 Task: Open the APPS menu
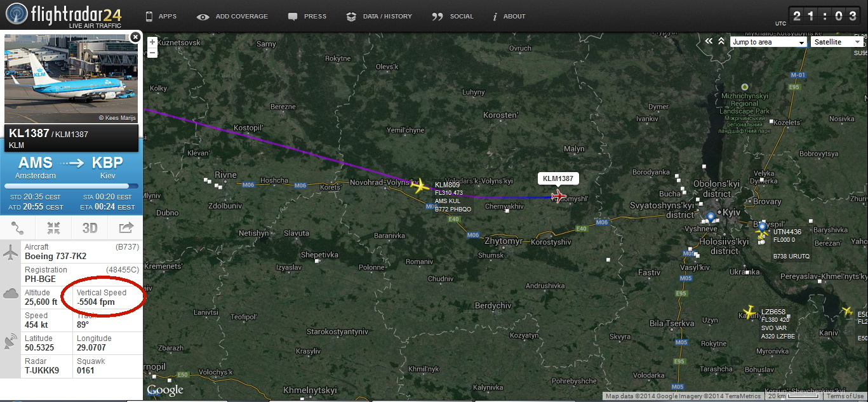pos(161,17)
